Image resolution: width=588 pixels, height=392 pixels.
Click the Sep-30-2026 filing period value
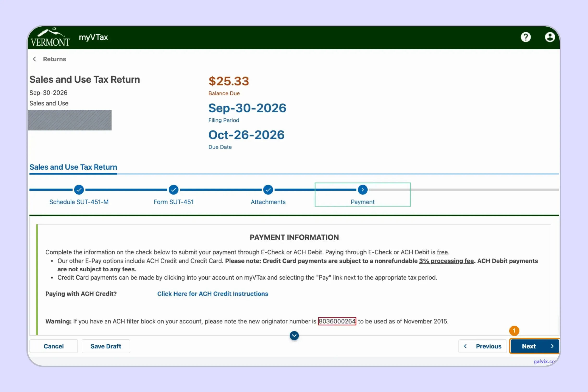(247, 108)
